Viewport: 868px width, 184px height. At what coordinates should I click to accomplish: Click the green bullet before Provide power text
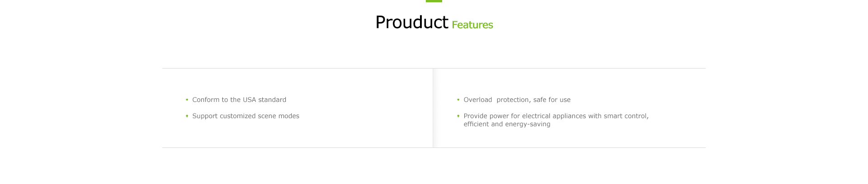coord(458,116)
